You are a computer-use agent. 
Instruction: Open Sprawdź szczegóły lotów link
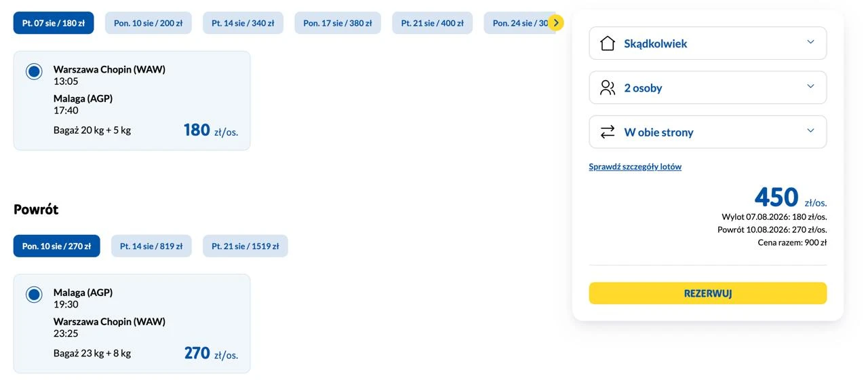635,166
